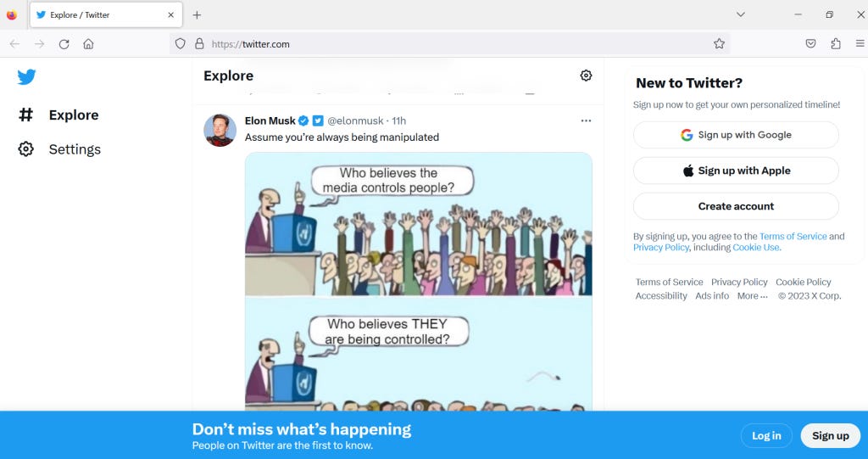
Task: Click tweet text 'Assume you're always being manipulated'
Action: click(x=342, y=137)
